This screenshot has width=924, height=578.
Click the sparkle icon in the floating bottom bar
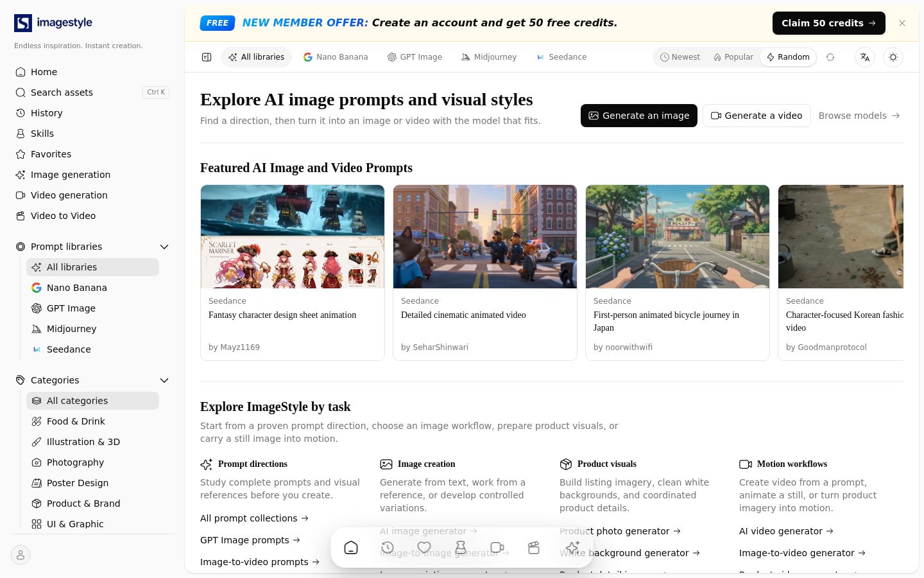572,548
